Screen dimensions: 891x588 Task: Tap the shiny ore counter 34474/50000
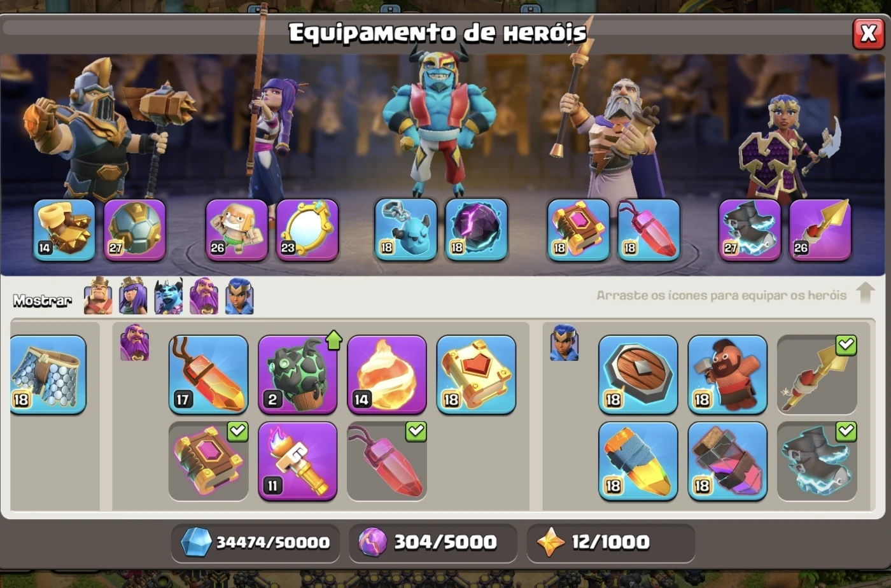pyautogui.click(x=255, y=543)
